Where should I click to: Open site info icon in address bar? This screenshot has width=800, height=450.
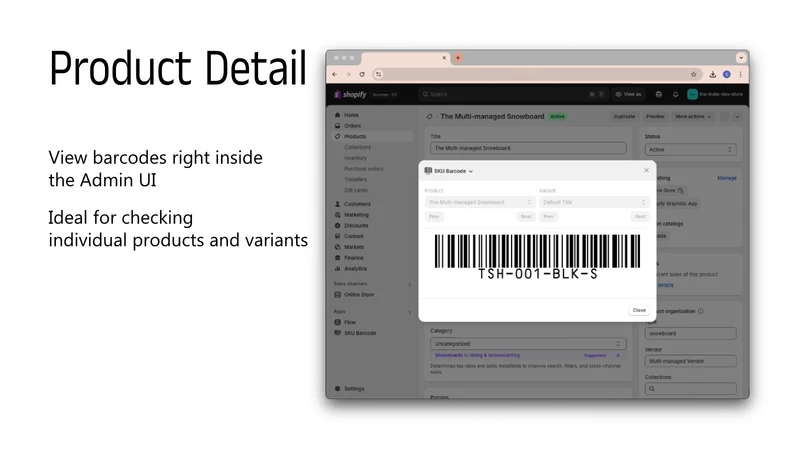(378, 74)
